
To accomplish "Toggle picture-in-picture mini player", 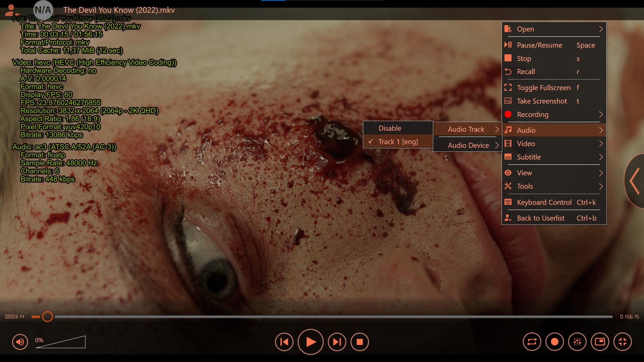I will (600, 342).
